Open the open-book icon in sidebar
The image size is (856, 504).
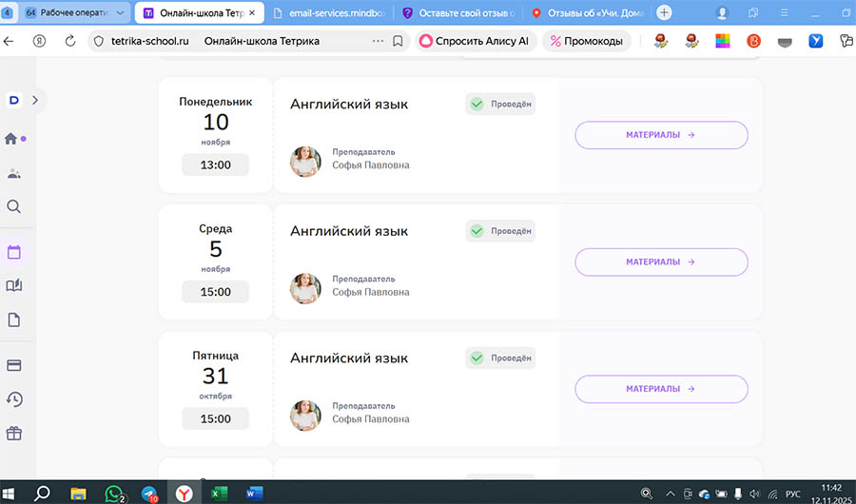[14, 285]
